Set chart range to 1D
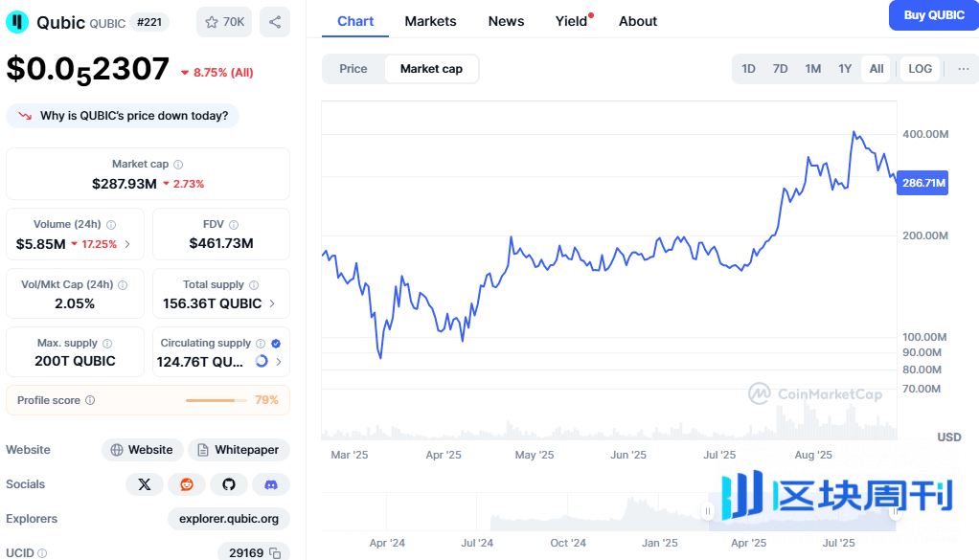979x560 pixels. [x=748, y=69]
